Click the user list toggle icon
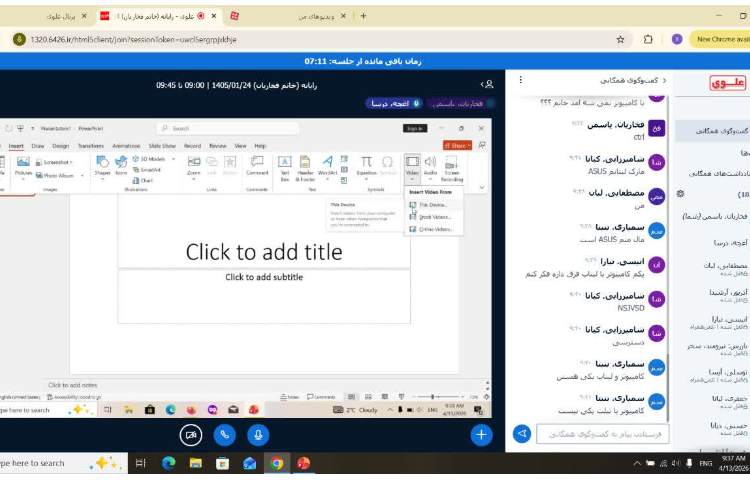This screenshot has width=750, height=480. click(487, 85)
